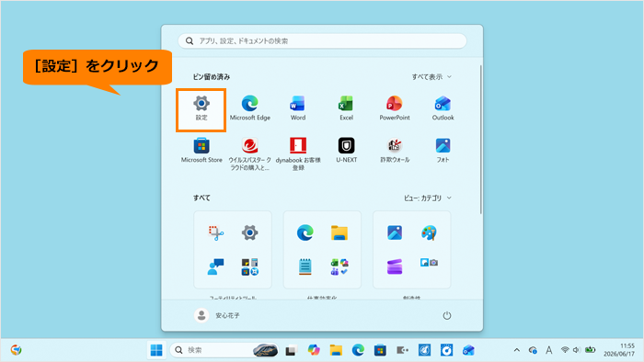Screen dimensions: 644x362
Task: Open Excel from pinned apps
Action: point(346,108)
